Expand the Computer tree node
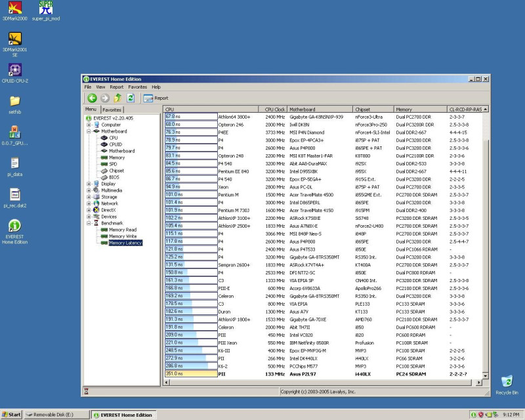Viewport: 525px width, 420px height. [x=89, y=125]
